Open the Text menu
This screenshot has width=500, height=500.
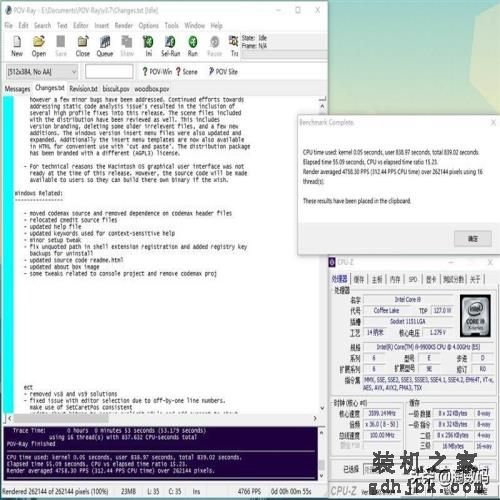[62, 25]
